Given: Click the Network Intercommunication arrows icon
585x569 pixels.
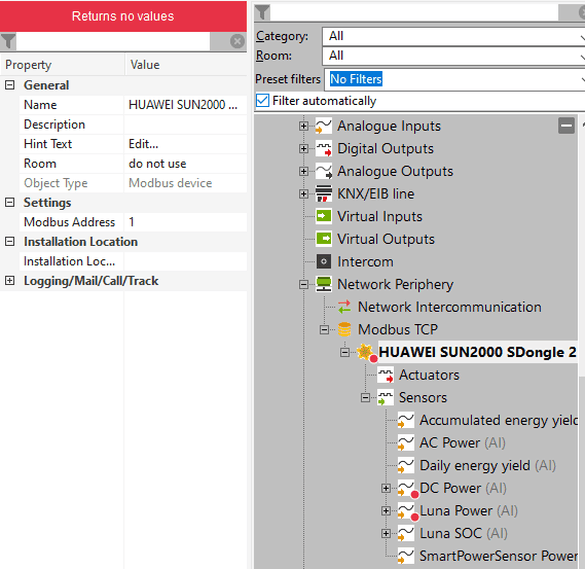Looking at the screenshot, I should click(x=344, y=307).
